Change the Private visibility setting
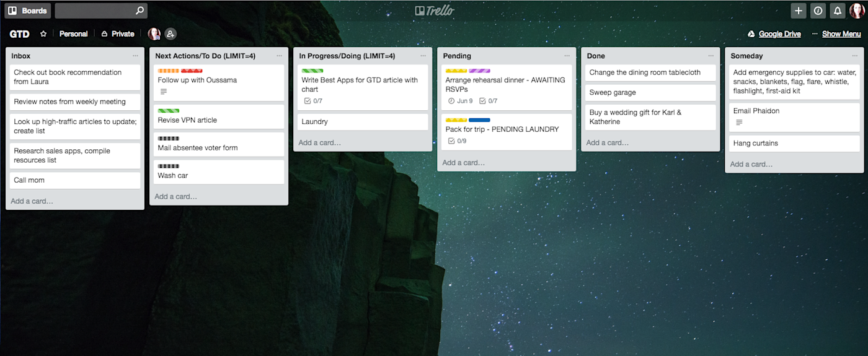868x356 pixels. [x=118, y=34]
